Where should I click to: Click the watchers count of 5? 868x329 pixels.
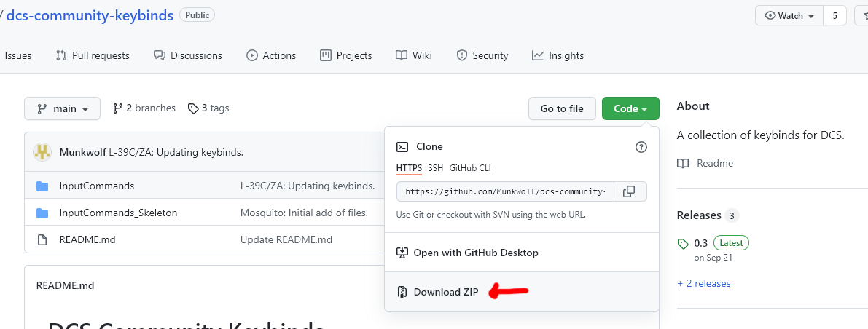(x=834, y=16)
